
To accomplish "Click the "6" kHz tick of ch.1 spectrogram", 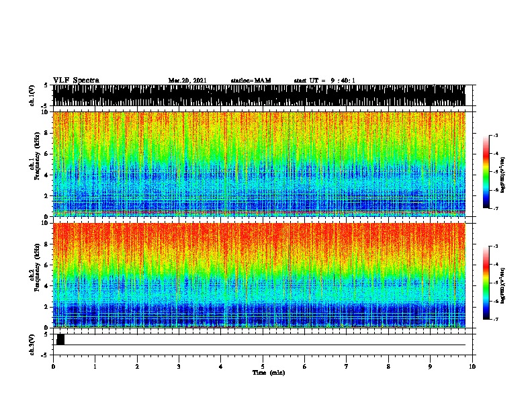I will coord(46,154).
